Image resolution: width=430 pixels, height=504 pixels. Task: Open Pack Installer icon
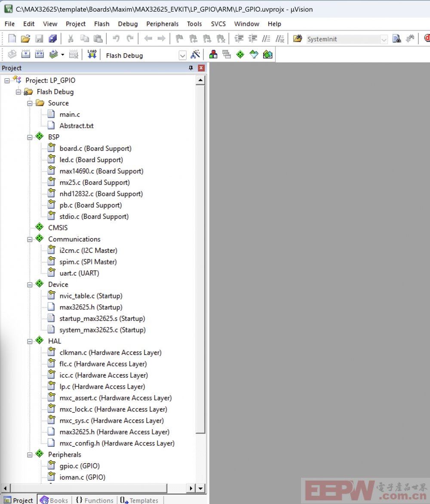coord(268,54)
